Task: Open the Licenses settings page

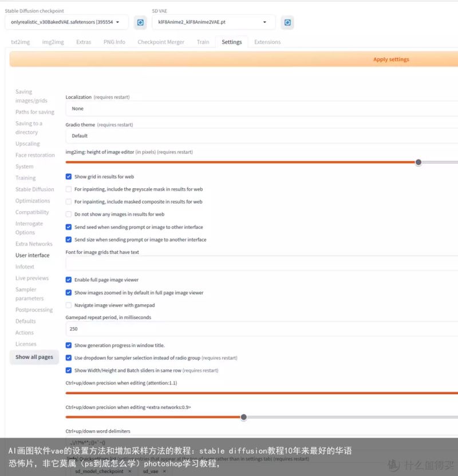Action: coord(26,344)
